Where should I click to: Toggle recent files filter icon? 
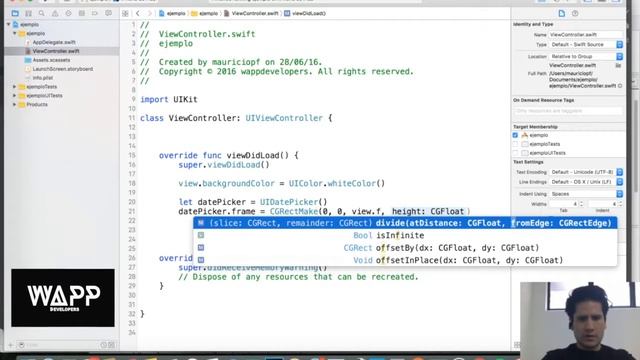click(x=104, y=345)
